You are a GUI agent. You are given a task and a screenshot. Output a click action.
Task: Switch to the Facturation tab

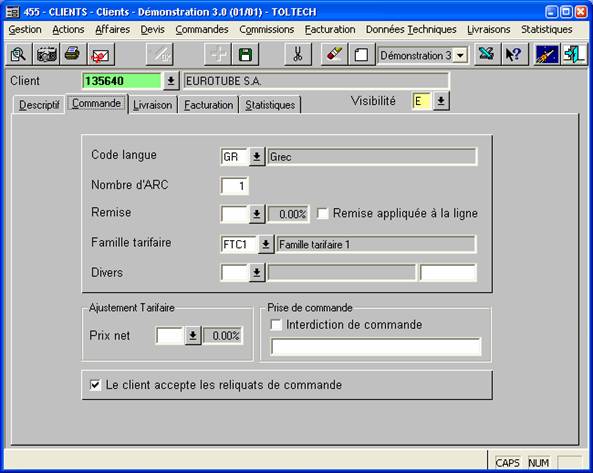[208, 105]
